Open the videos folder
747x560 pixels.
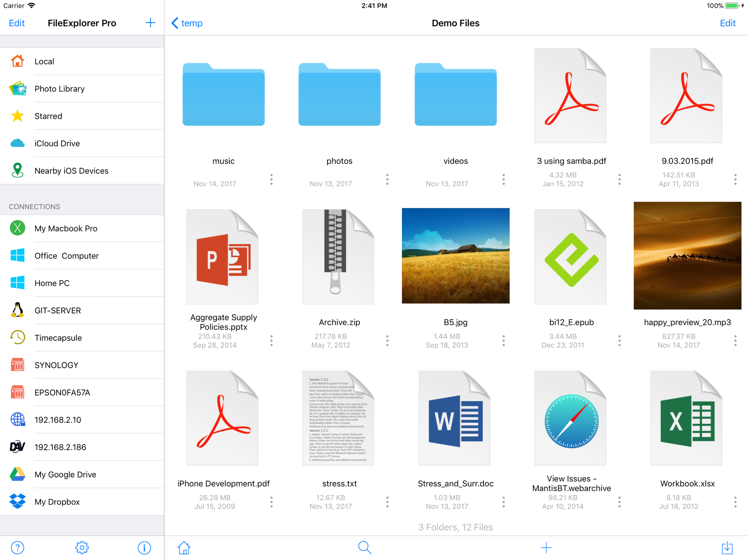click(456, 95)
